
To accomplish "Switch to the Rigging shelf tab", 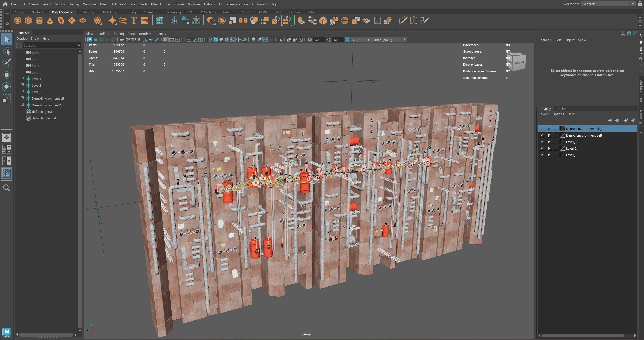I will 130,12.
